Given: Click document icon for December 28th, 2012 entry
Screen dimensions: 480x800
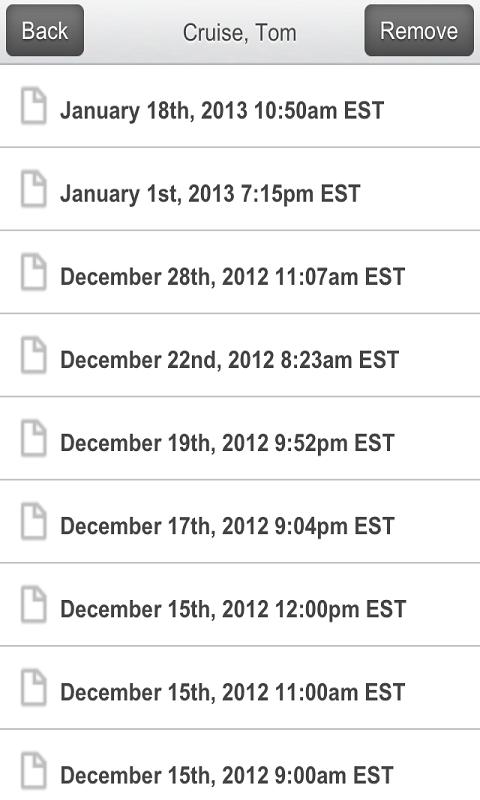Looking at the screenshot, I should (34, 272).
